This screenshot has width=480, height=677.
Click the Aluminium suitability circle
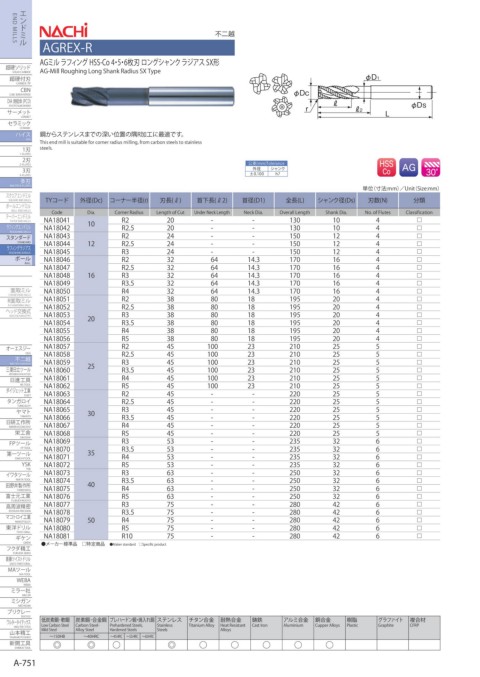tap(298, 645)
